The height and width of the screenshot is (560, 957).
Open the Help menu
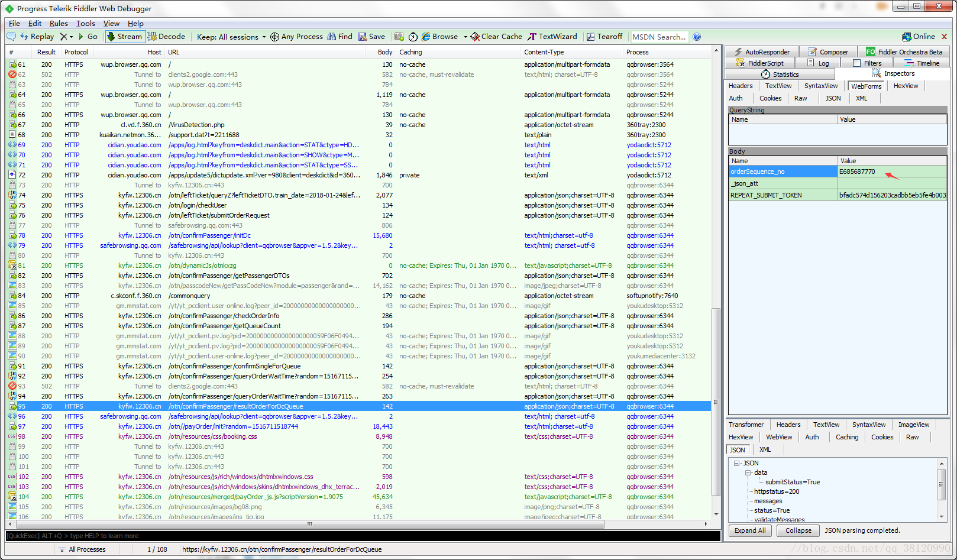tap(135, 24)
